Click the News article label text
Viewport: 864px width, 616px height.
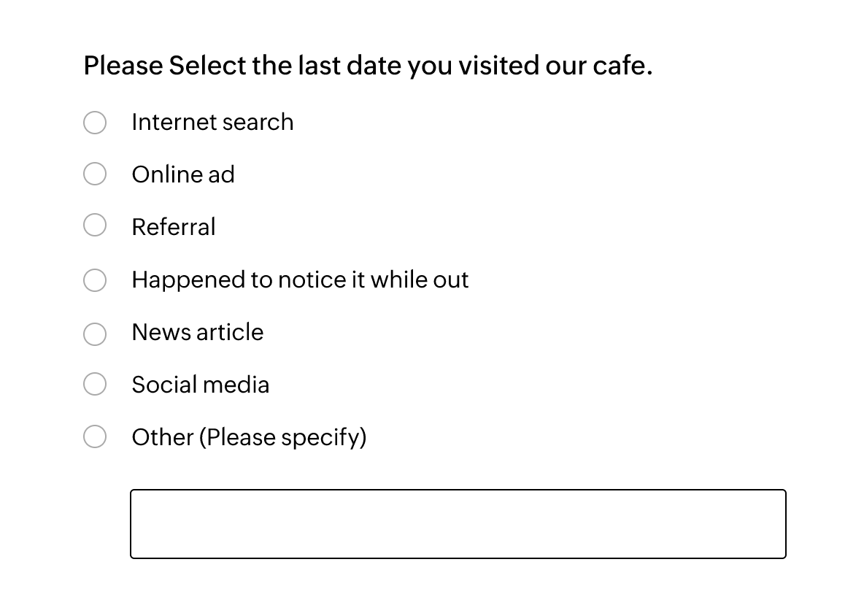[x=198, y=332]
